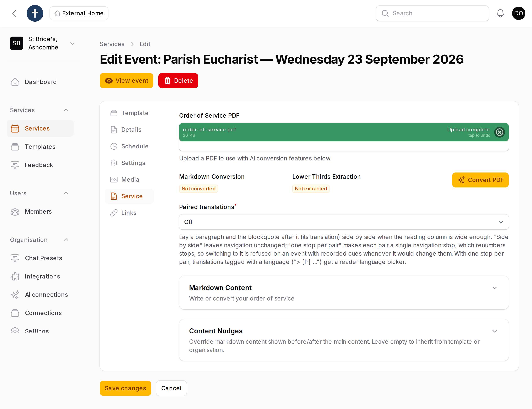Click the blue cross logo icon
Screen dimensions: 532x409
coord(35,13)
